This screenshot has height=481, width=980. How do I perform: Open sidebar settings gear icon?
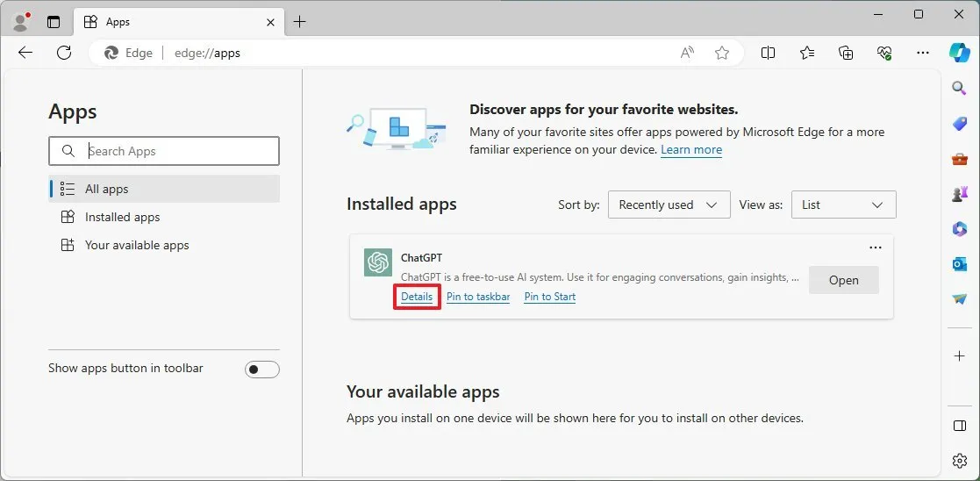[x=959, y=461]
